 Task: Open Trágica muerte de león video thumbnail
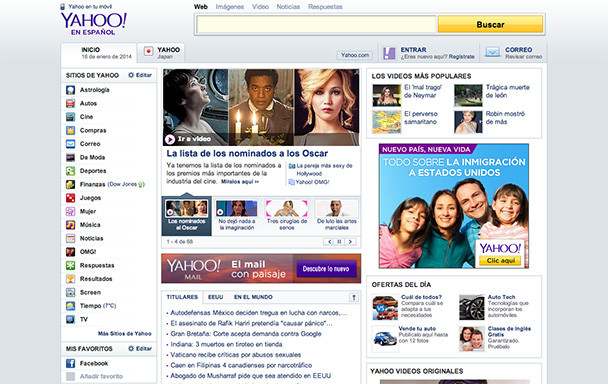[x=468, y=95]
